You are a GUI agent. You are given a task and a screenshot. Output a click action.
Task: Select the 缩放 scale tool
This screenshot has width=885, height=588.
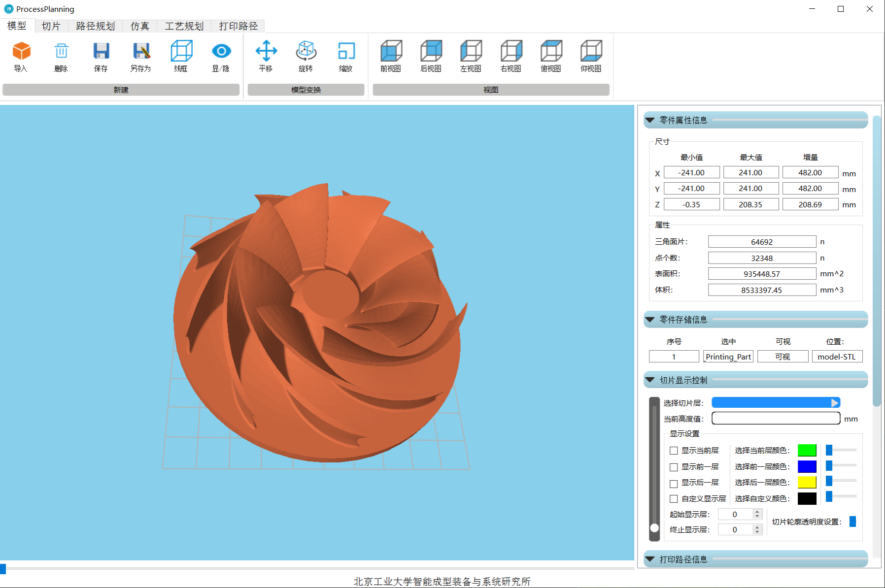coord(346,52)
